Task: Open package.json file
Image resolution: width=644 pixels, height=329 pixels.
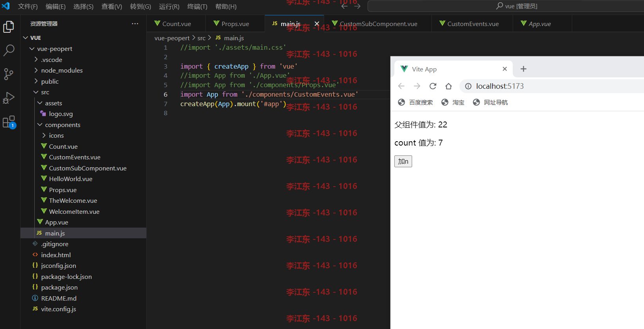Action: (84, 288)
